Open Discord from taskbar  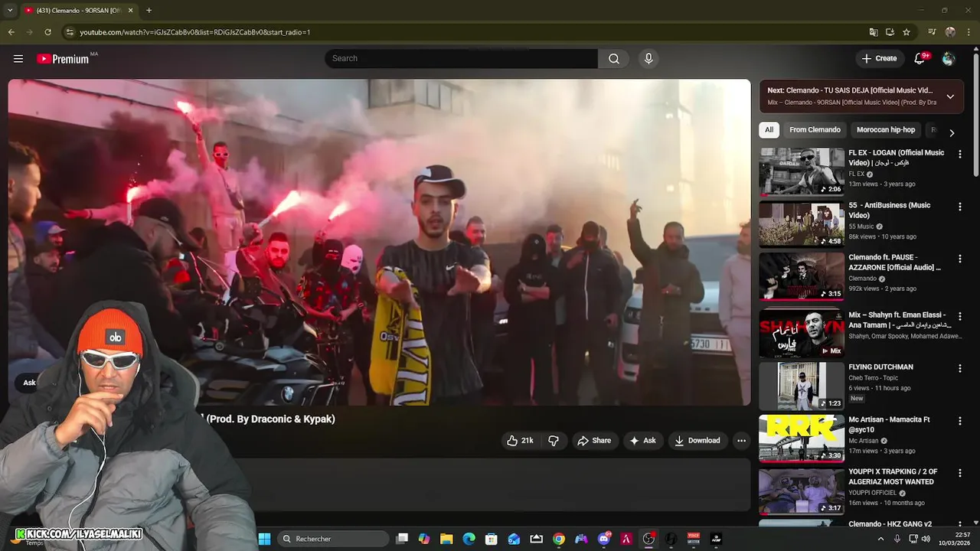tap(604, 539)
